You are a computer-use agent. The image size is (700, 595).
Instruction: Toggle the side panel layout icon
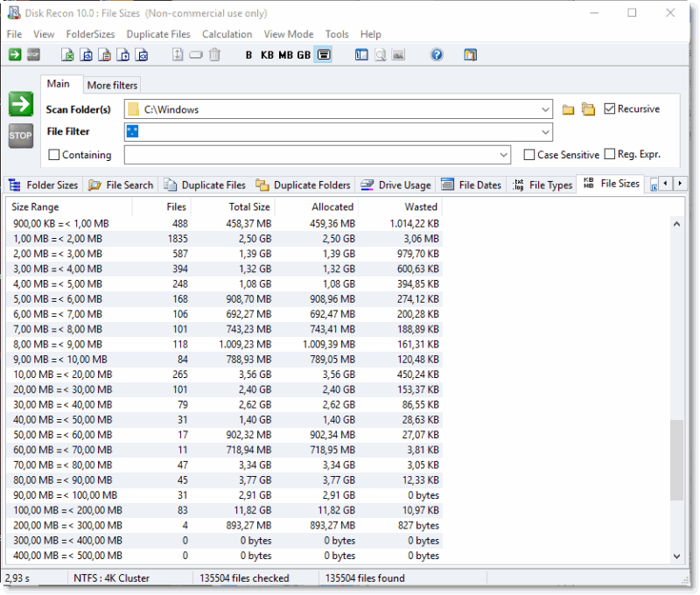pyautogui.click(x=361, y=55)
